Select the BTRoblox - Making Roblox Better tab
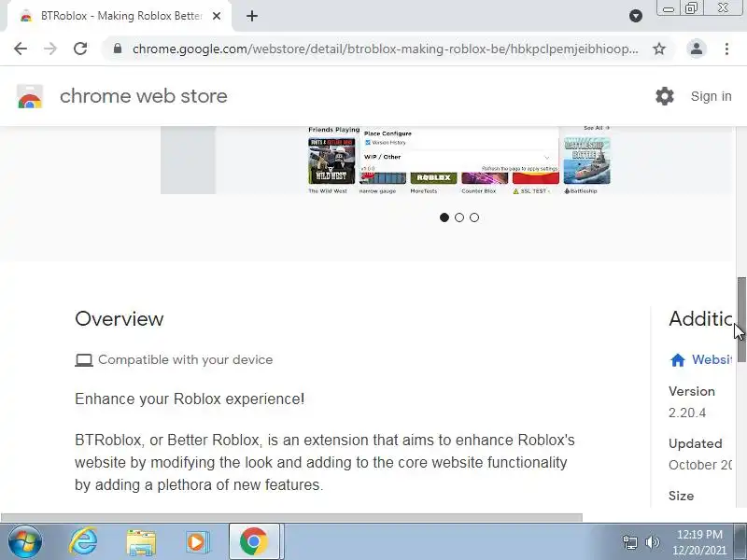The width and height of the screenshot is (747, 560). (120, 16)
